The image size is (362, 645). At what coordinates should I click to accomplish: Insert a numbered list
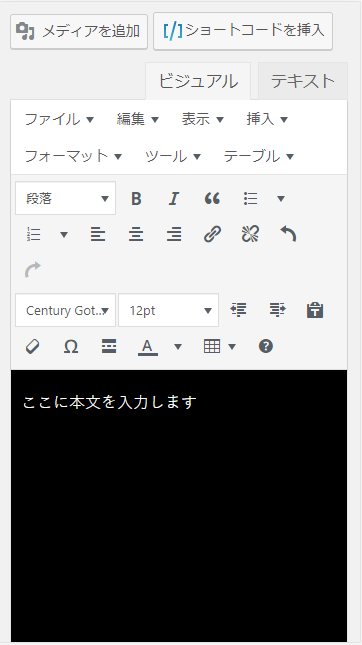coord(33,234)
